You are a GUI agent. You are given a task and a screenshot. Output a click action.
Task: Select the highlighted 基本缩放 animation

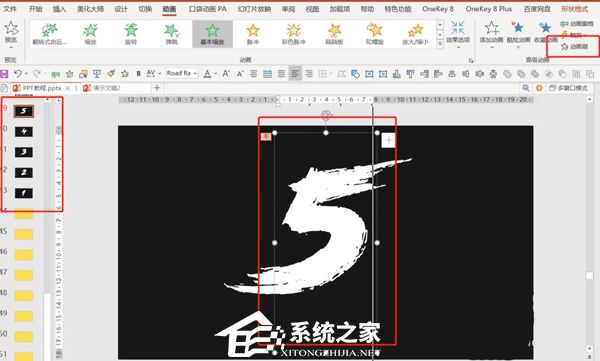pyautogui.click(x=212, y=34)
